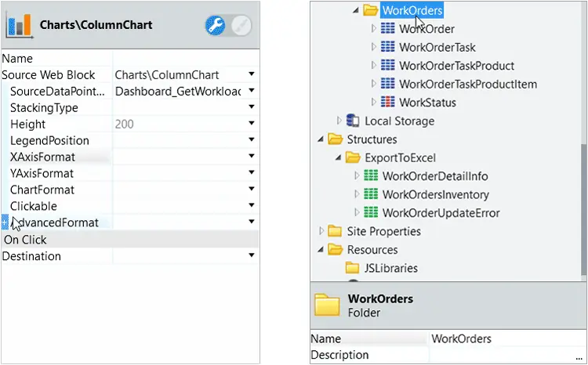Viewport: 588px width, 365px height.
Task: Select the WorkOrderTask tree label
Action: point(437,47)
